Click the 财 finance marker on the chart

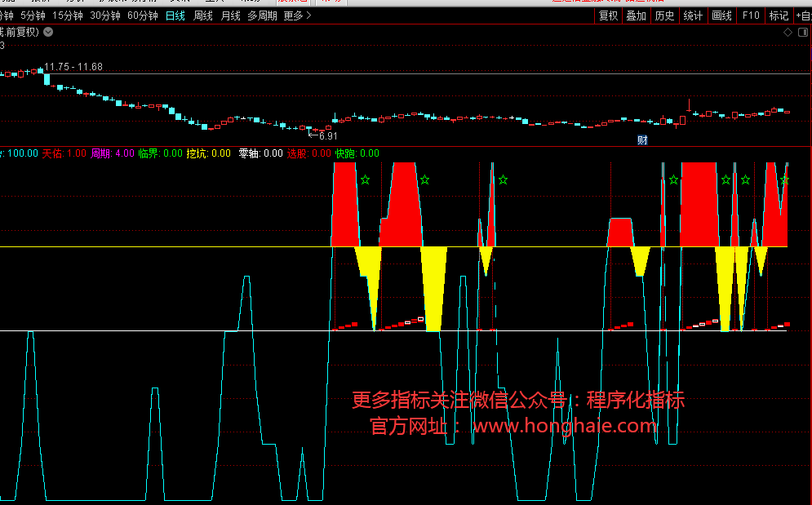tap(642, 140)
